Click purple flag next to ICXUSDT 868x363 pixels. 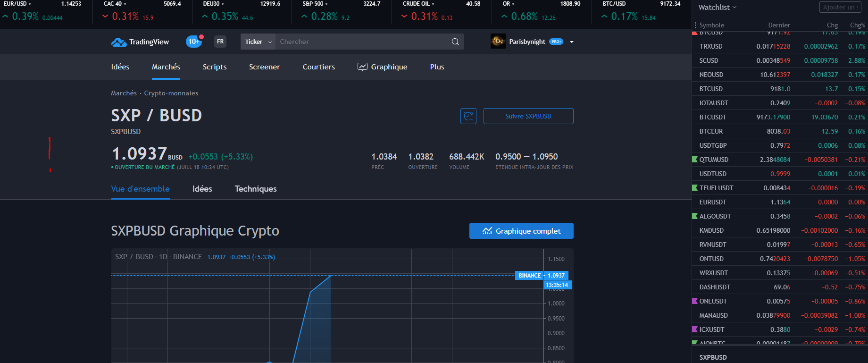694,329
